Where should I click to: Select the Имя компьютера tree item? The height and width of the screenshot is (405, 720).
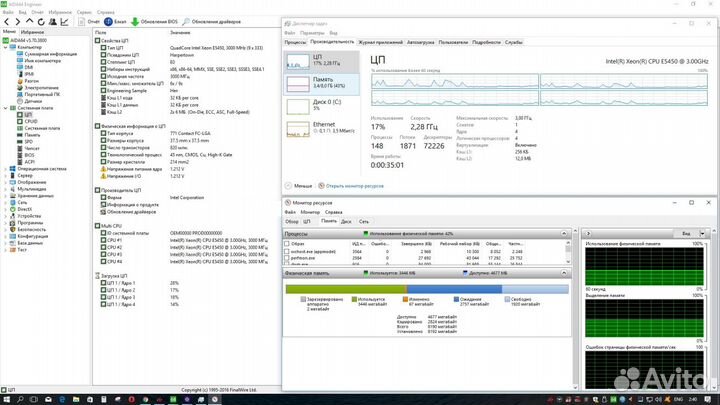(39, 61)
